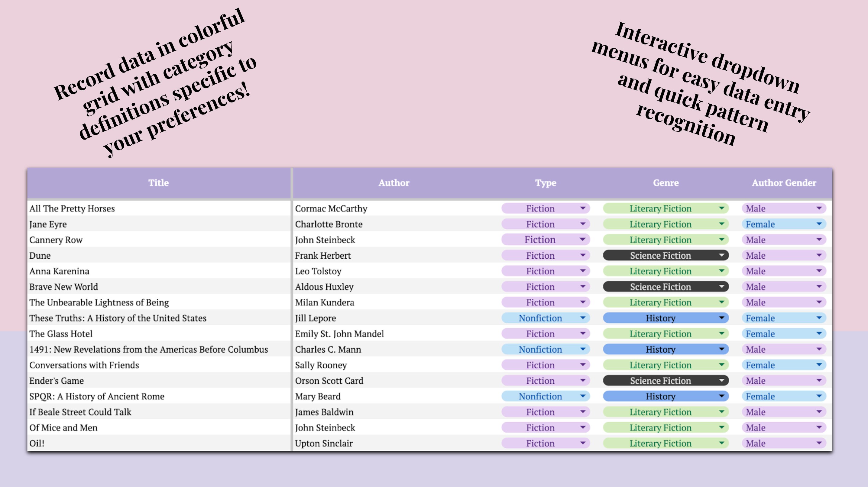Select 'SPQR: A History of Ancient Rome' cell
The height and width of the screenshot is (487, 868).
[159, 396]
